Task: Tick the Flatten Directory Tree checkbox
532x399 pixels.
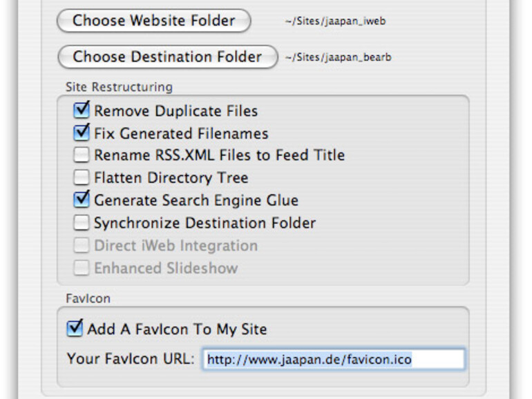Action: pos(82,177)
